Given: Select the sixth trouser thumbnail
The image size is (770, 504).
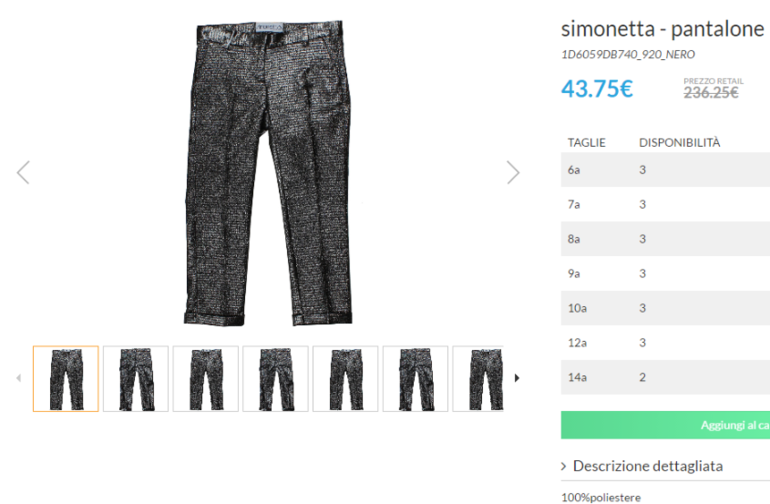Looking at the screenshot, I should tap(416, 379).
